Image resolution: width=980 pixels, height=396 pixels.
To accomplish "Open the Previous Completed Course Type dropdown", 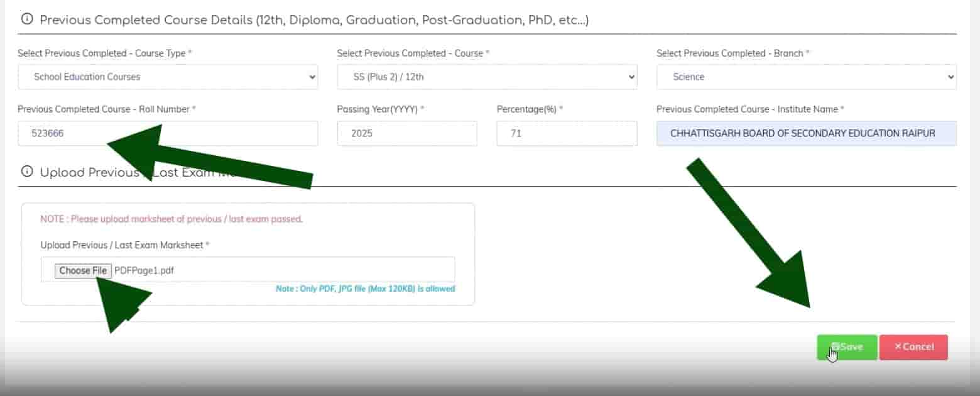I will coord(168,77).
